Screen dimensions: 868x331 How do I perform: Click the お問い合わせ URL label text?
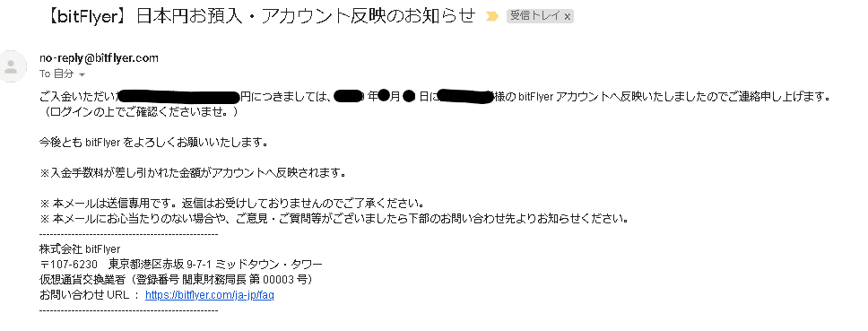coord(84,295)
